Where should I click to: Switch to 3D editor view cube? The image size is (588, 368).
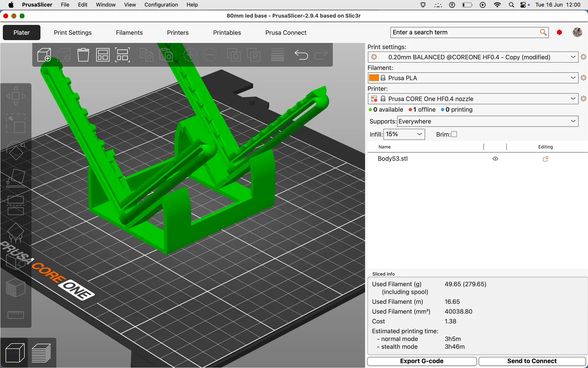pyautogui.click(x=15, y=353)
